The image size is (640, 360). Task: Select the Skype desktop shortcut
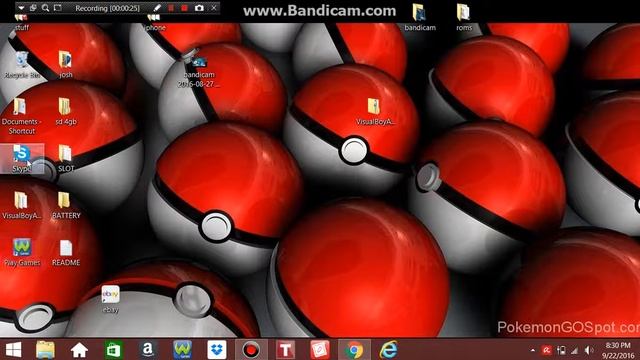click(22, 158)
